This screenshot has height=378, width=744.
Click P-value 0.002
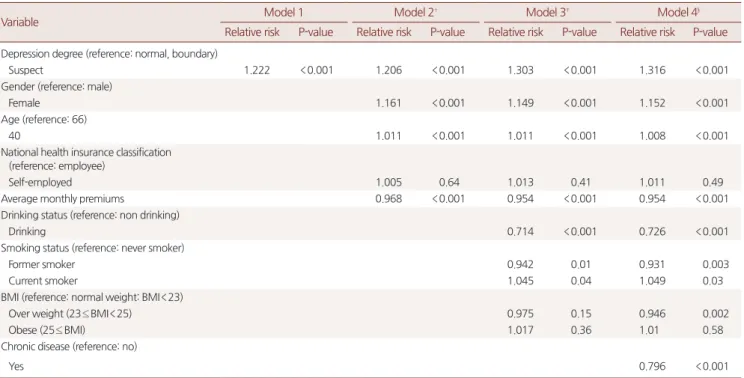(x=716, y=314)
